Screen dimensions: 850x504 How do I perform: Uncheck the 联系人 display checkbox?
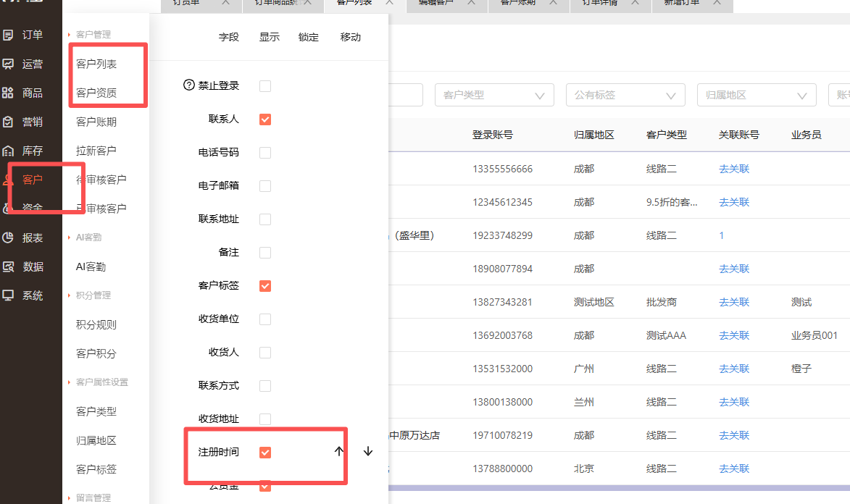265,119
